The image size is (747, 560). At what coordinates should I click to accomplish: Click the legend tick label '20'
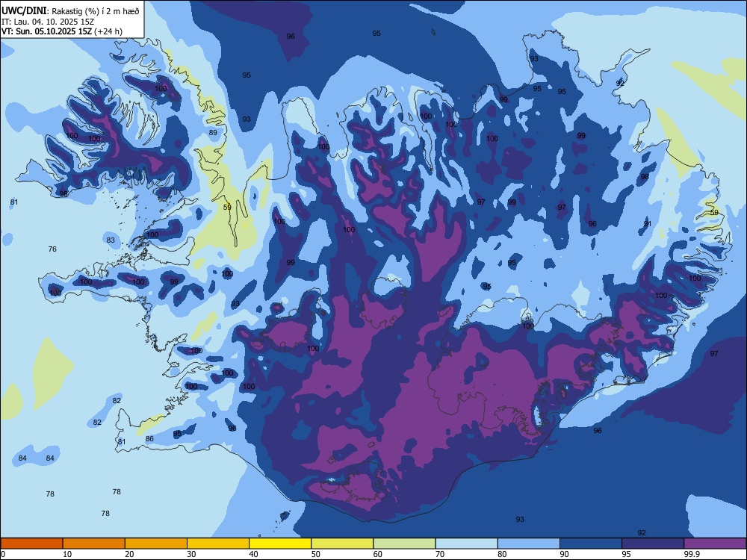tap(129, 554)
